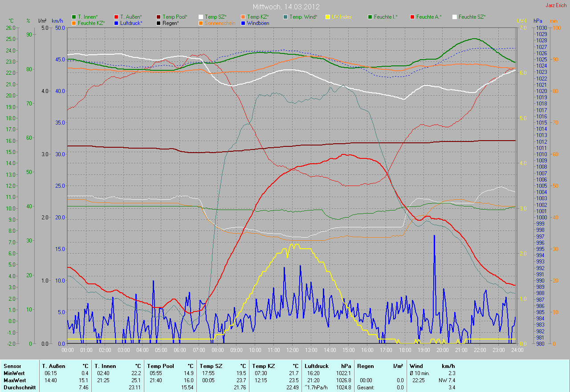
Task: Click the Jarz Erich text in corner
Action: point(556,5)
